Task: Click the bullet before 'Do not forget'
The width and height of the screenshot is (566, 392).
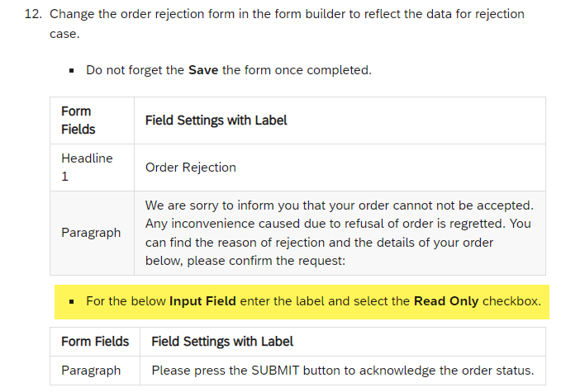Action: coord(71,70)
